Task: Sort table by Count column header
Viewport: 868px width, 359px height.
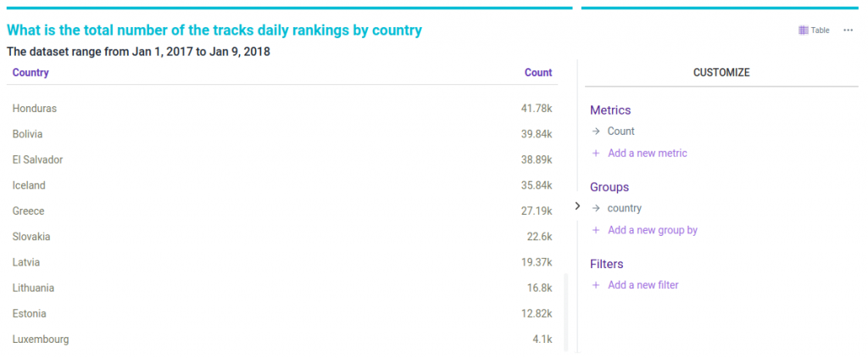Action: click(538, 73)
